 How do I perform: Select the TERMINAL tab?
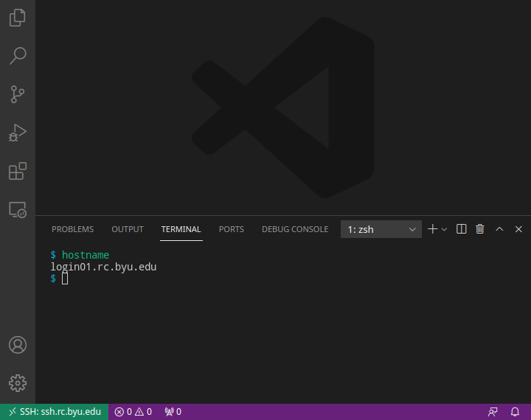point(181,229)
